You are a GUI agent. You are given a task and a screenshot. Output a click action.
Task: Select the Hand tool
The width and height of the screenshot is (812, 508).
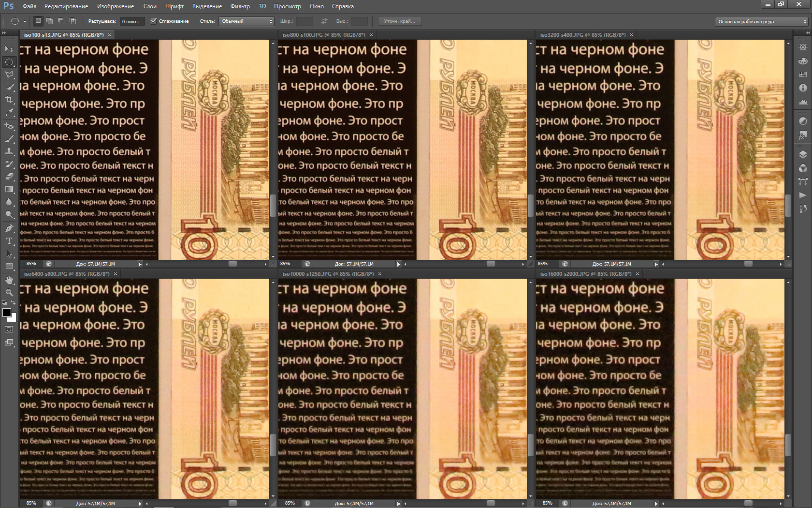click(9, 280)
